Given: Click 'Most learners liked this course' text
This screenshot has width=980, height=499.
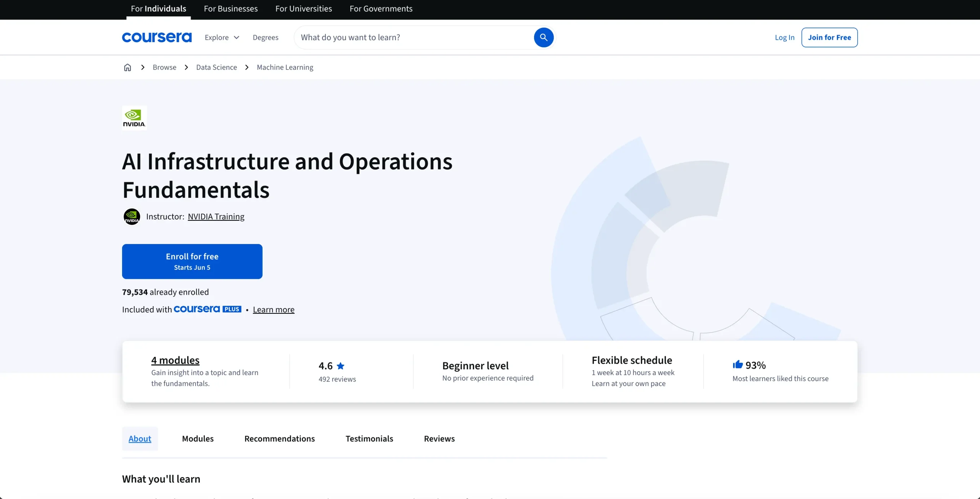Looking at the screenshot, I should [781, 378].
